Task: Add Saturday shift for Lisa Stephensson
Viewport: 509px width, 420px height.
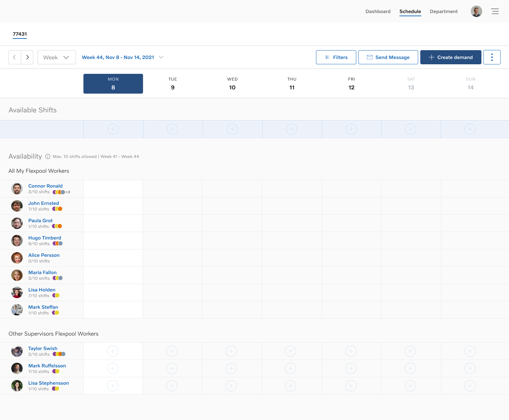Action: (410, 386)
